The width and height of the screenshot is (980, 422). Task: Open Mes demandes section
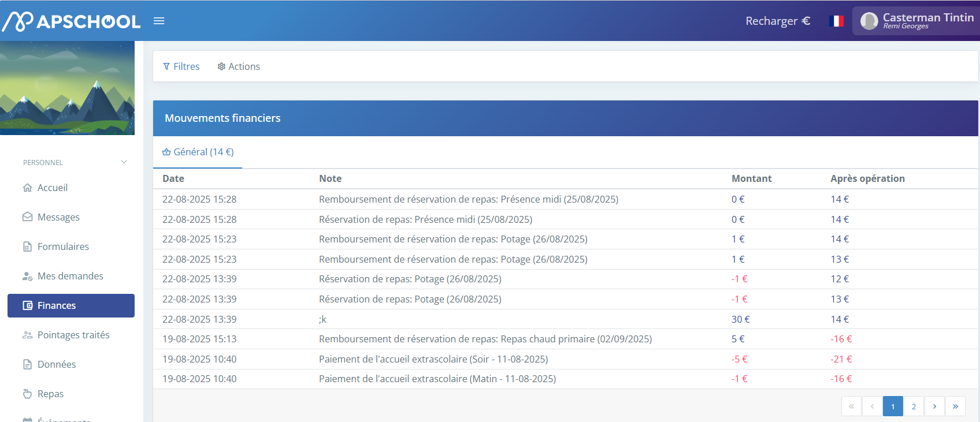(x=70, y=276)
